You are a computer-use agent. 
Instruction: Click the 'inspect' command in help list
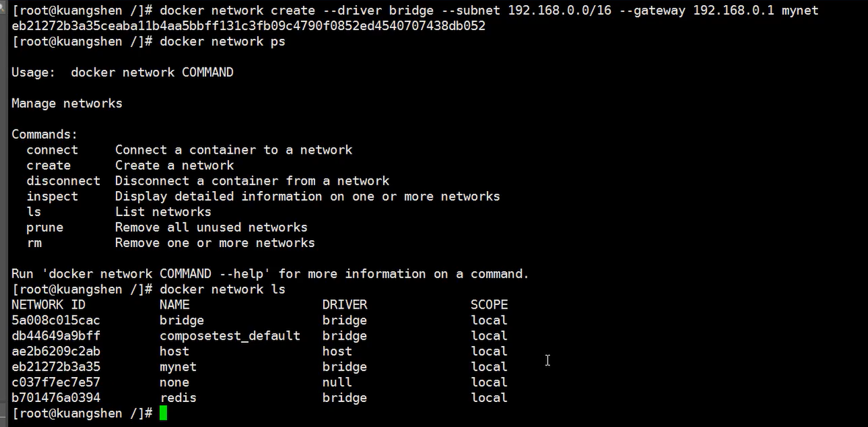point(52,196)
